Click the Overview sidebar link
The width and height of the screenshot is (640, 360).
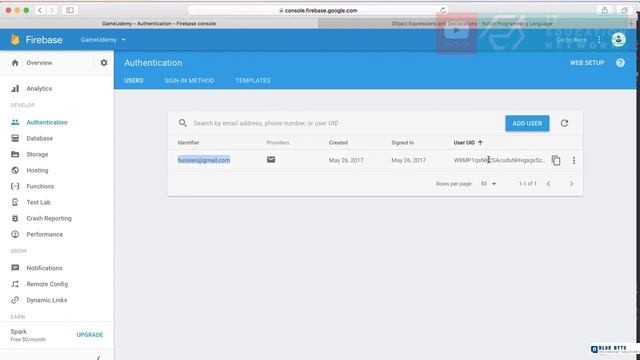click(x=39, y=63)
